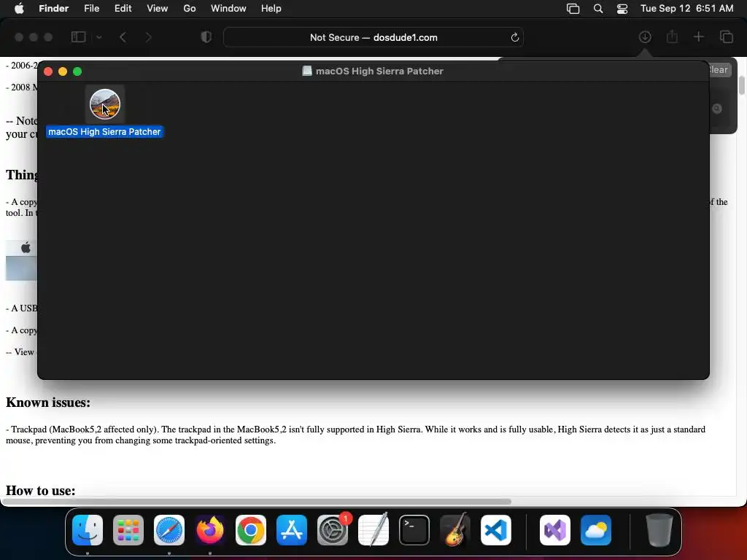Show Safari tab overview
This screenshot has height=560, width=747.
click(727, 36)
